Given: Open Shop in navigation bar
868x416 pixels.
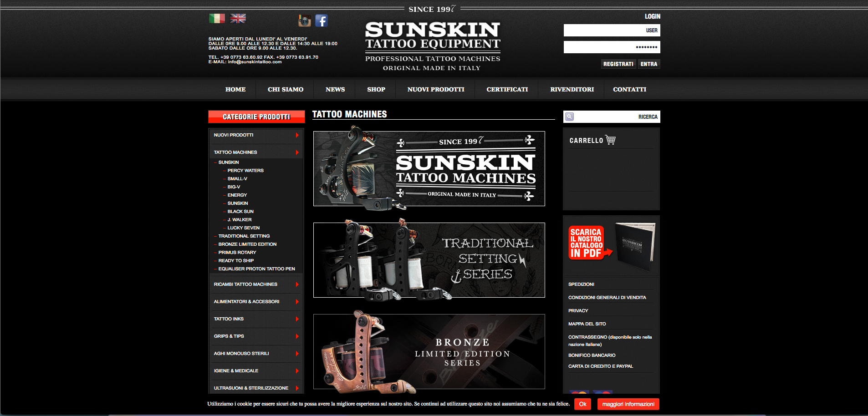Looking at the screenshot, I should click(376, 89).
